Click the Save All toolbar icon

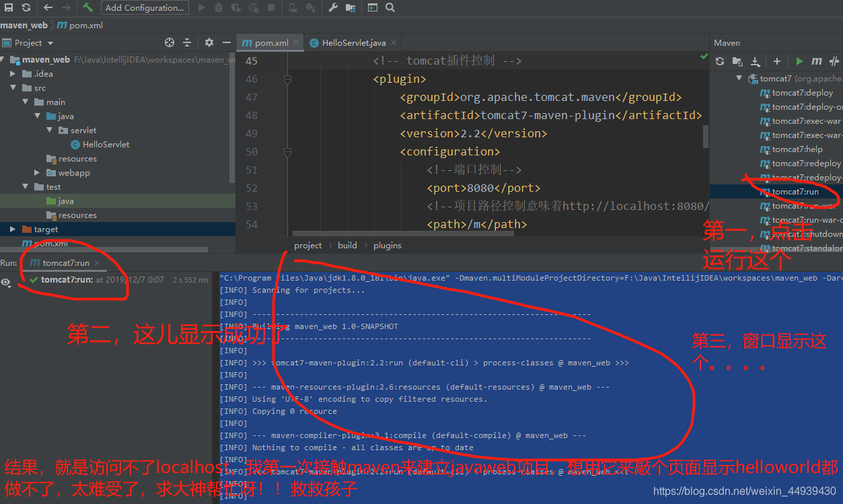(x=9, y=7)
